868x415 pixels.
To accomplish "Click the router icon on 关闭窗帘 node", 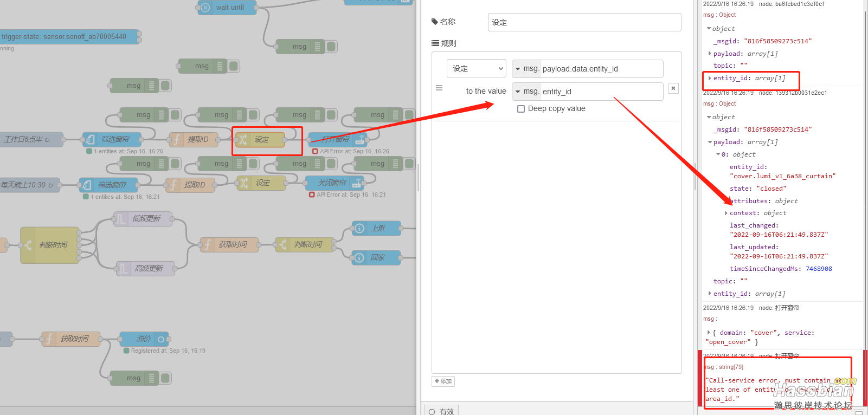I will tap(357, 183).
